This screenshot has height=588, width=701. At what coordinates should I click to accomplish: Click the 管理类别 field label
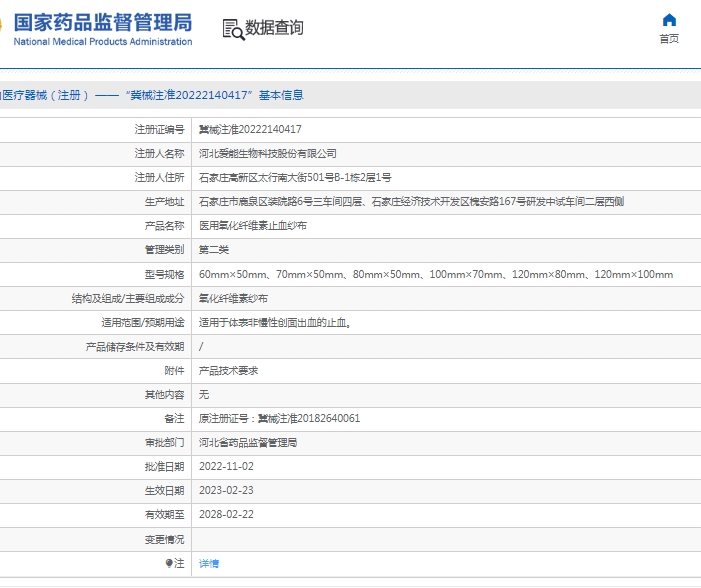point(165,250)
